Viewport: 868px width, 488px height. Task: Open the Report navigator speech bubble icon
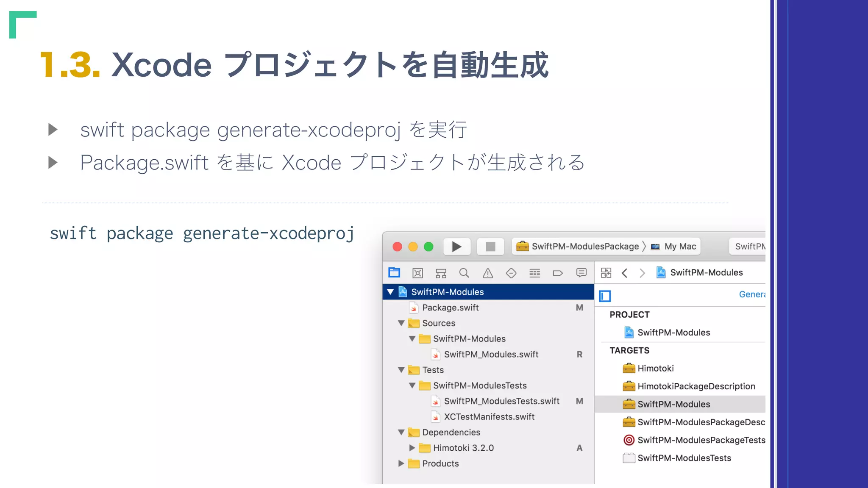581,273
